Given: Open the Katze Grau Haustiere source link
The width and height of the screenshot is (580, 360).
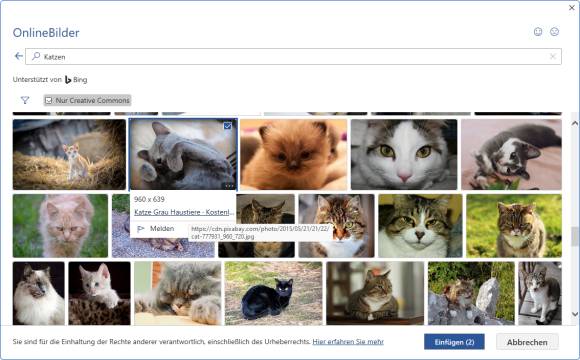Looking at the screenshot, I should point(184,212).
